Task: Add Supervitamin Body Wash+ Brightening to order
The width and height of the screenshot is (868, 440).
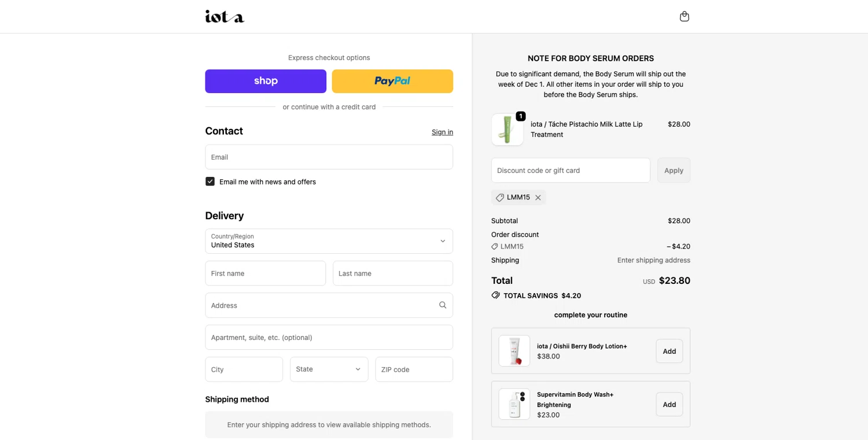Action: [669, 405]
